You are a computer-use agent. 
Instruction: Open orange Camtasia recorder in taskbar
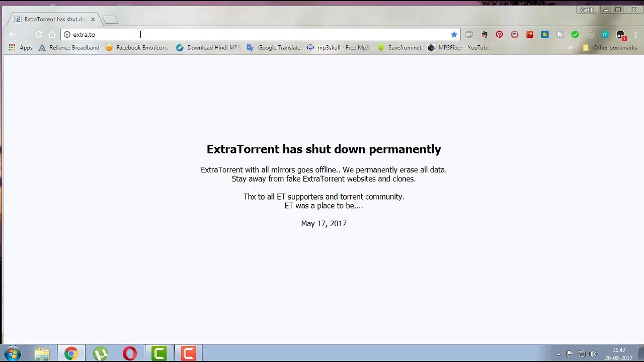pyautogui.click(x=188, y=353)
